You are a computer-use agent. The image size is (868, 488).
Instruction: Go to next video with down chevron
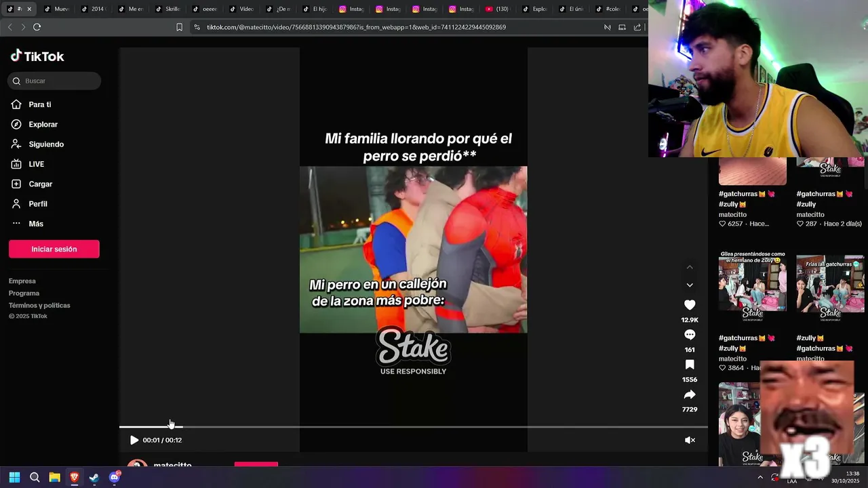point(690,285)
